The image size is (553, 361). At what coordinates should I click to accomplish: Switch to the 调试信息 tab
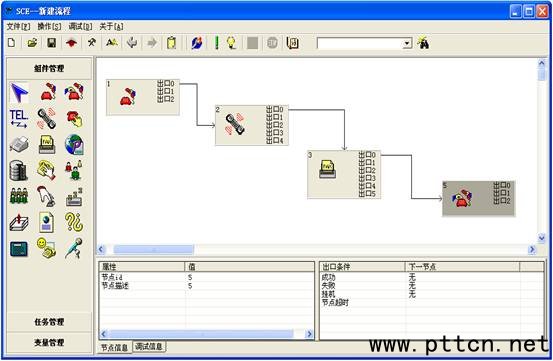click(x=148, y=347)
